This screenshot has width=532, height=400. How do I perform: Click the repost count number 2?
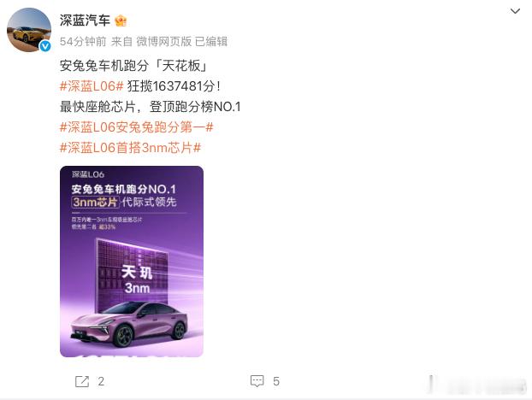(101, 381)
